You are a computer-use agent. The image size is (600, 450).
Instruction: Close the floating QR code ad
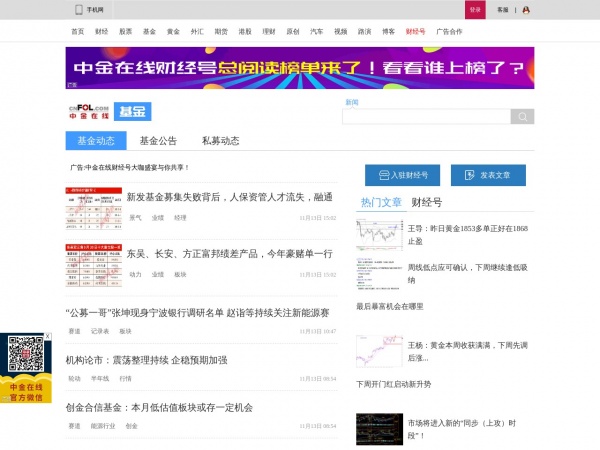click(47, 336)
